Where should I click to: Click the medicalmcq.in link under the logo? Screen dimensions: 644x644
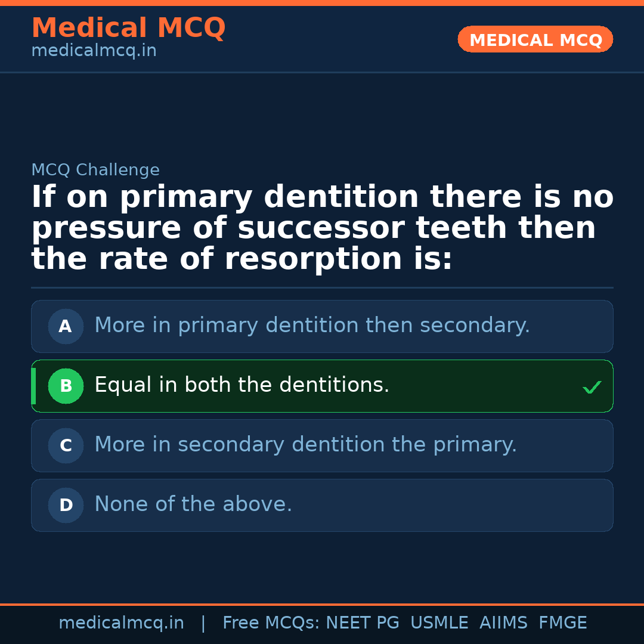[94, 51]
